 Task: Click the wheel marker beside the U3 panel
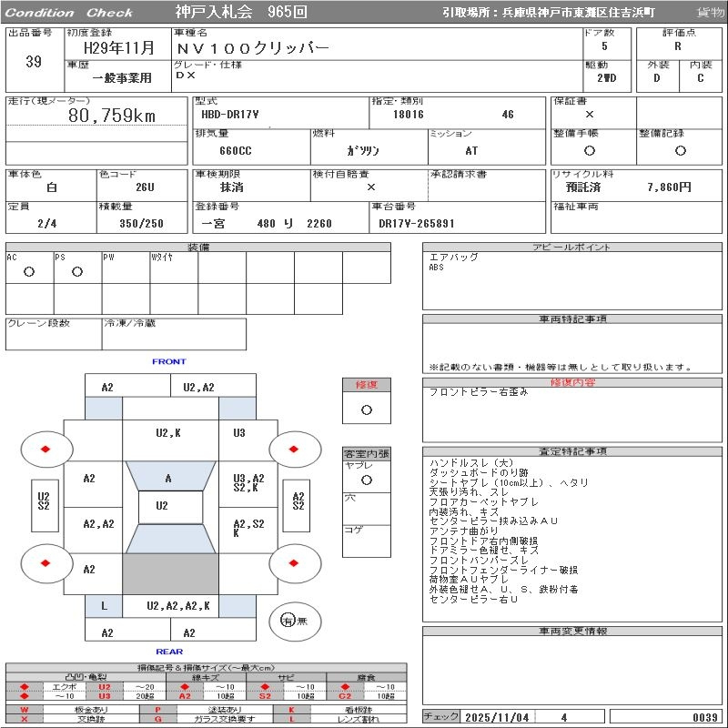[x=295, y=448]
